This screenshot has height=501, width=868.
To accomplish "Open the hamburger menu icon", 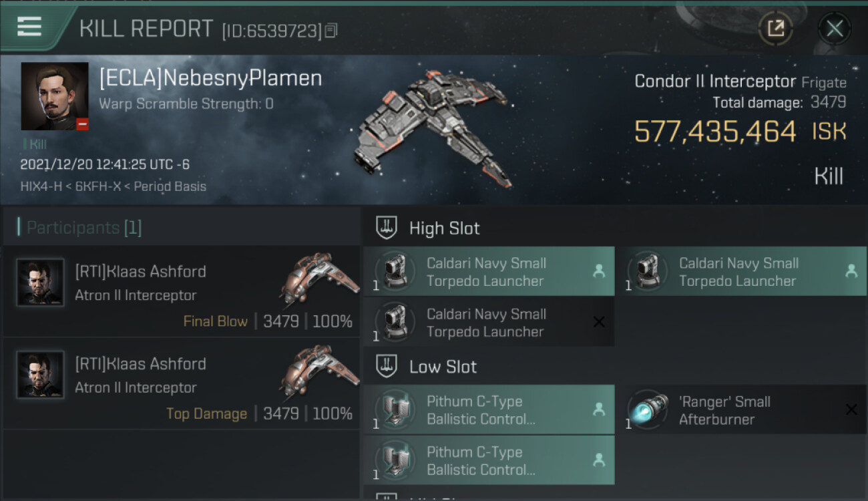I will 29,27.
